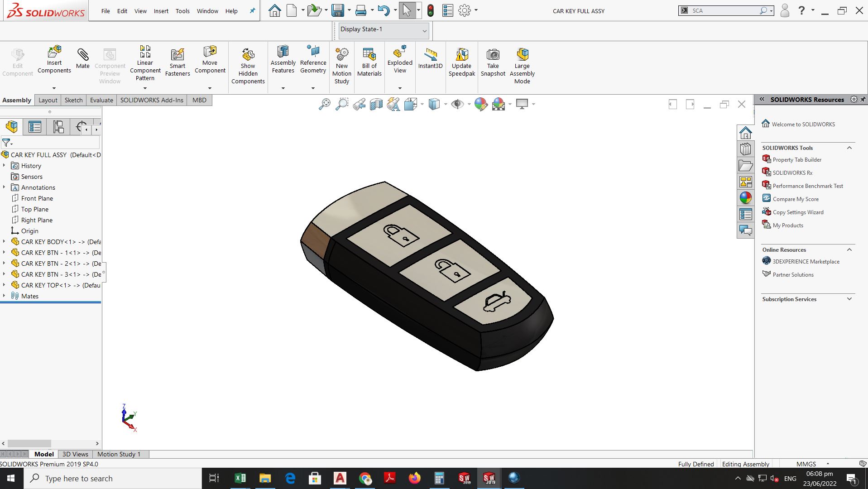This screenshot has width=868, height=489.
Task: Click Rebuild traffic light icon
Action: pos(431,10)
